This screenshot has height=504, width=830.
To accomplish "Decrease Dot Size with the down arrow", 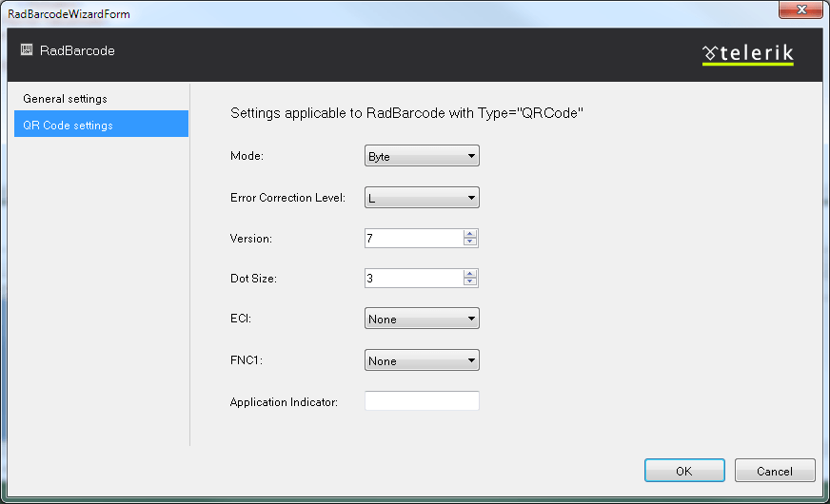I will pos(469,282).
